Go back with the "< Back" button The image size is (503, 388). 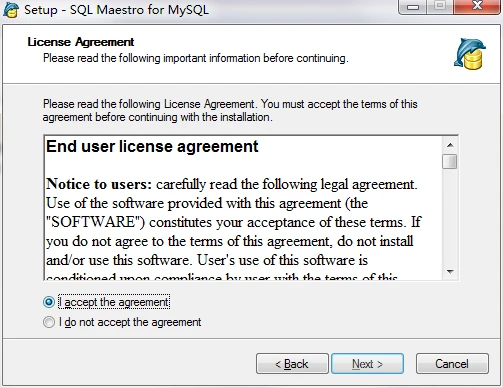[292, 364]
